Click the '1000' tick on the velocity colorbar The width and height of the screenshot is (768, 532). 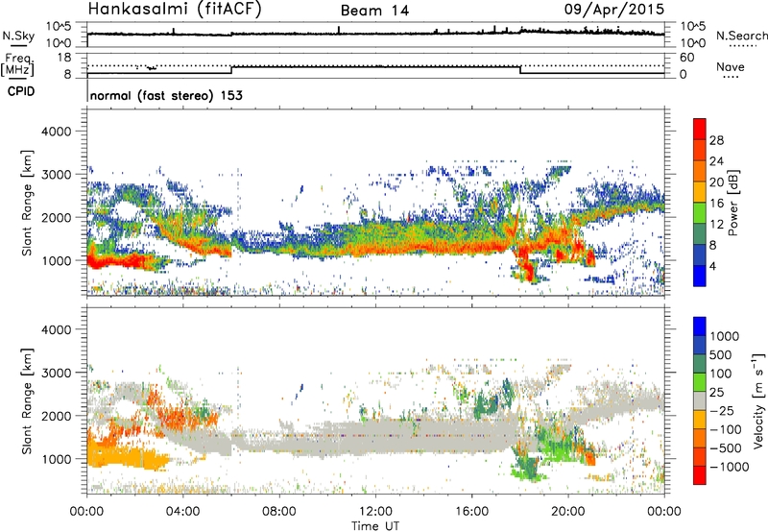(x=724, y=336)
